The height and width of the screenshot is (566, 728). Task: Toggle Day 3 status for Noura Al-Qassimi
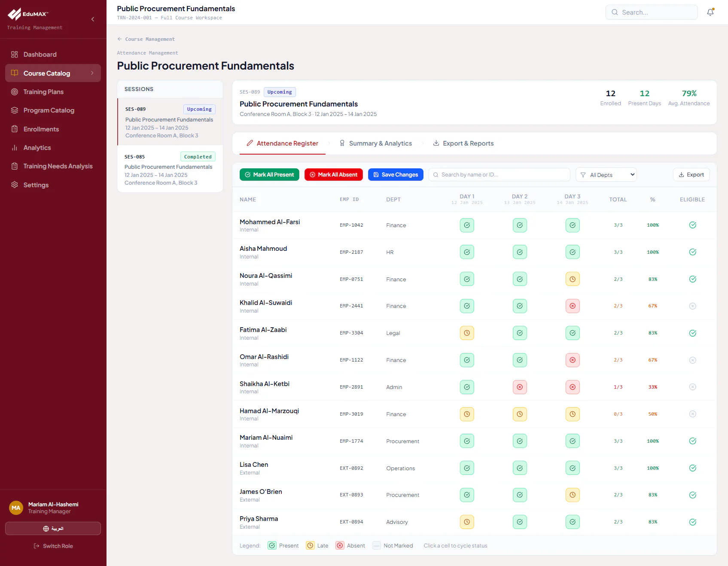[x=573, y=279]
